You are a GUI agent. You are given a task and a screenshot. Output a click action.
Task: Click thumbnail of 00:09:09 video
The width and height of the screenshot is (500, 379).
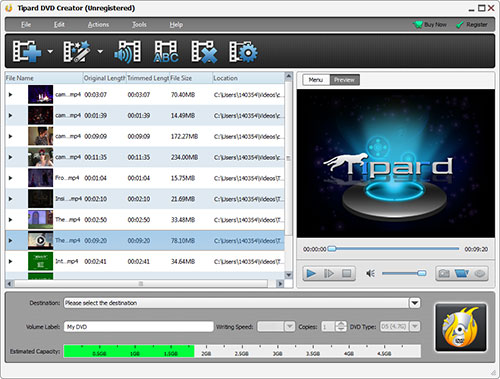(40, 136)
